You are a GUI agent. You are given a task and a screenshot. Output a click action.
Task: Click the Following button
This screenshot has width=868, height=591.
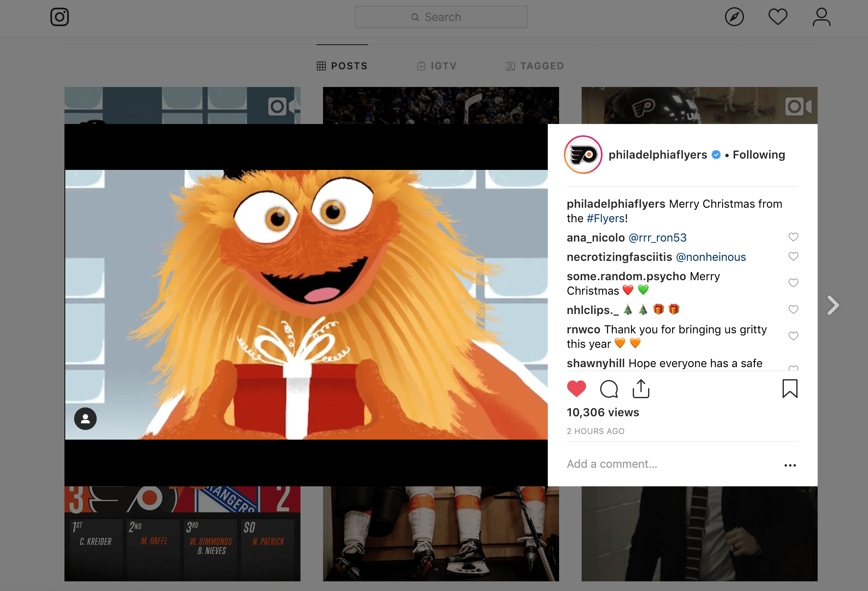coord(759,155)
